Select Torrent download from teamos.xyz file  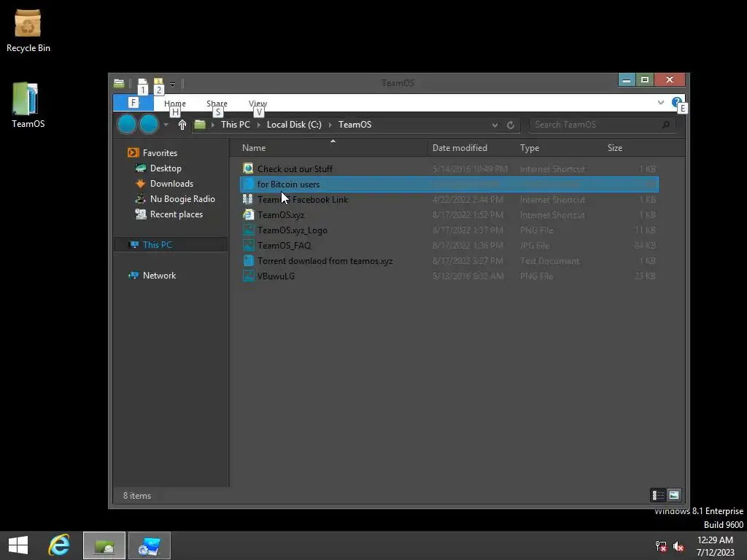(449, 260)
